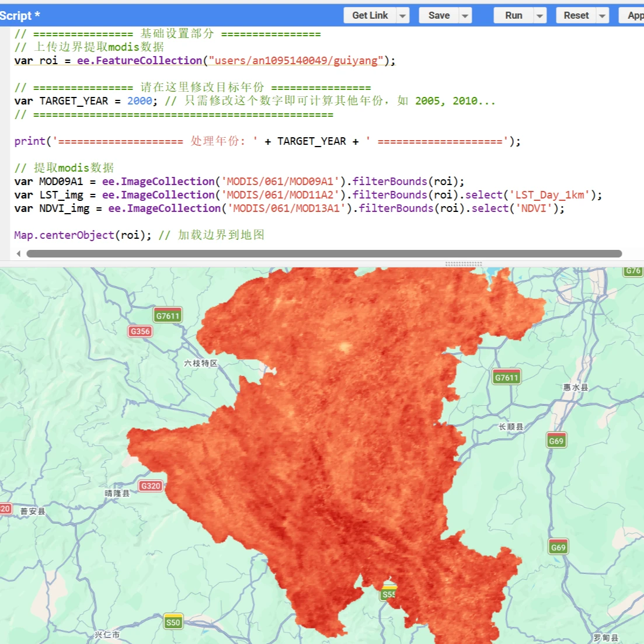
Task: Click the 晴隆县 map label
Action: pyautogui.click(x=117, y=493)
